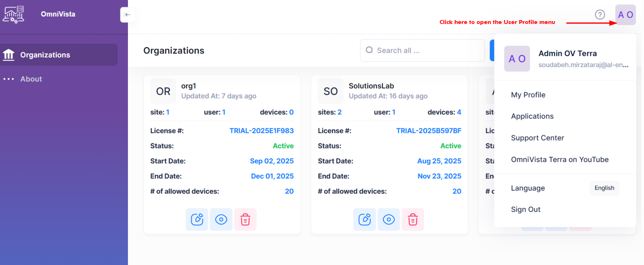Click org1 devices count 0
This screenshot has width=644, height=265.
292,112
